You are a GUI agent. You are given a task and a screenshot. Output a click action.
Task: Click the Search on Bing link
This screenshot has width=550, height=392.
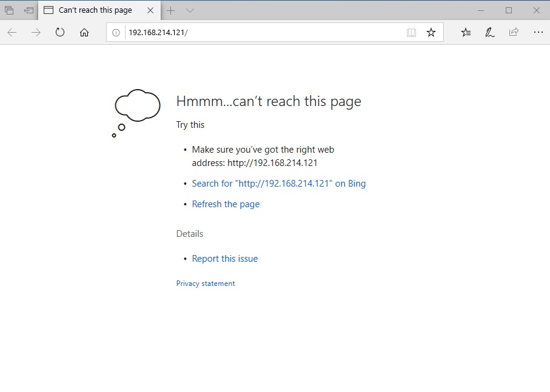click(278, 183)
